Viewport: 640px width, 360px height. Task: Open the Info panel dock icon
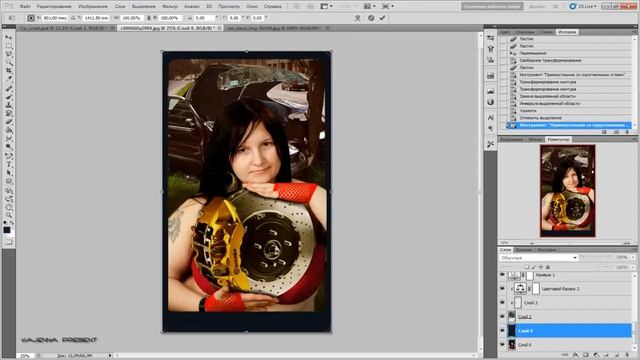click(491, 102)
